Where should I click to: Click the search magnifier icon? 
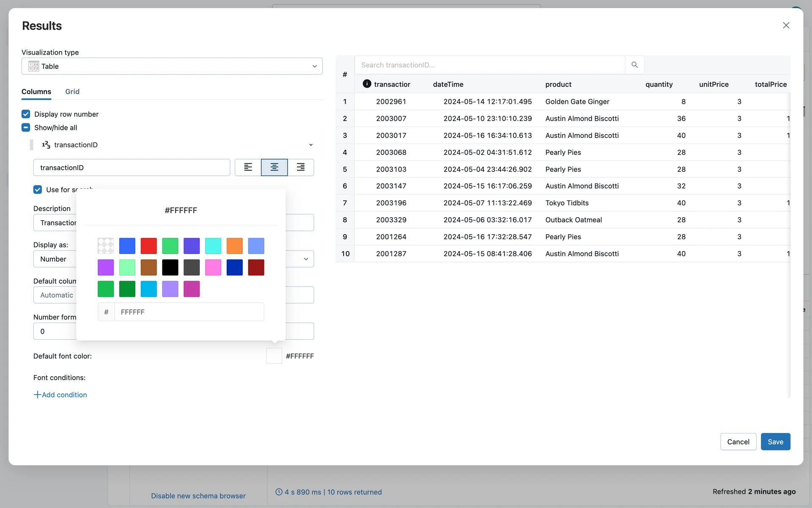(x=634, y=65)
